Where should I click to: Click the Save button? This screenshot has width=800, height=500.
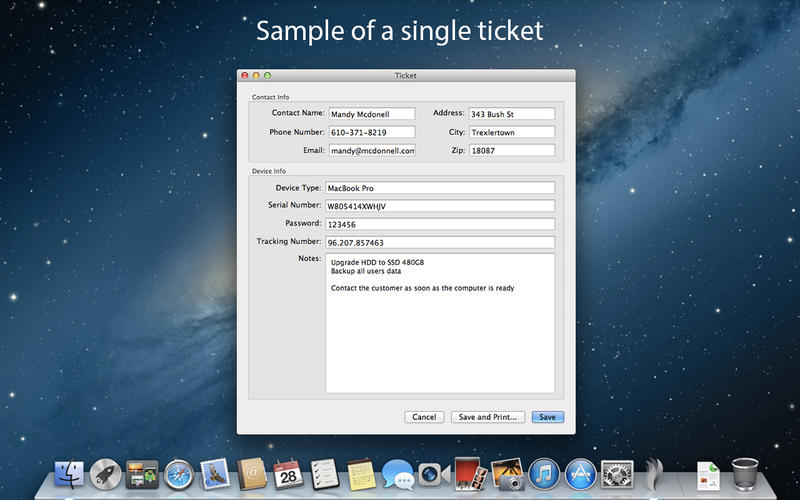tap(547, 417)
